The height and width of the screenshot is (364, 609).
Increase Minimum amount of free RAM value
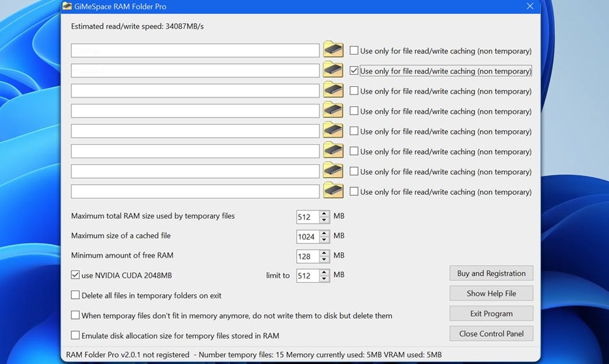[x=324, y=253]
